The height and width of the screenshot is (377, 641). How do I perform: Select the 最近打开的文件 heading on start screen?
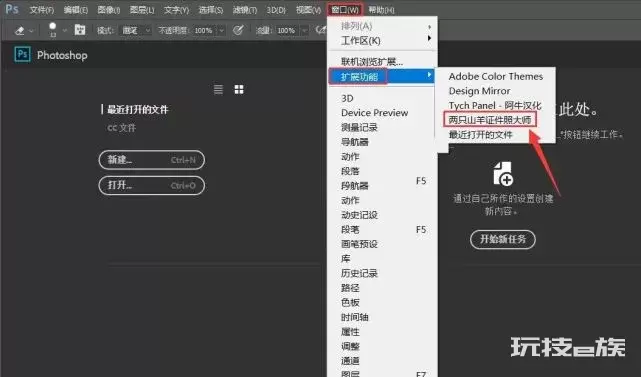coord(138,110)
